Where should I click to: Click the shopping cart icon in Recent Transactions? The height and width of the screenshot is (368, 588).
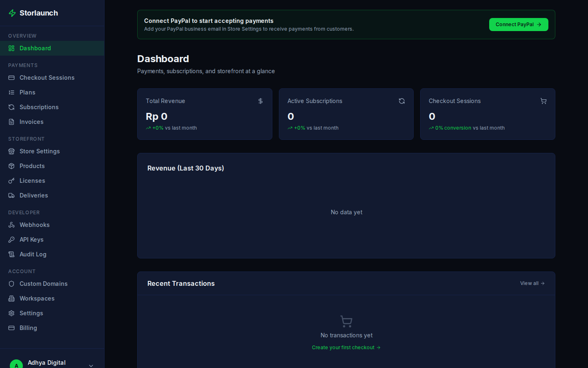tap(346, 321)
